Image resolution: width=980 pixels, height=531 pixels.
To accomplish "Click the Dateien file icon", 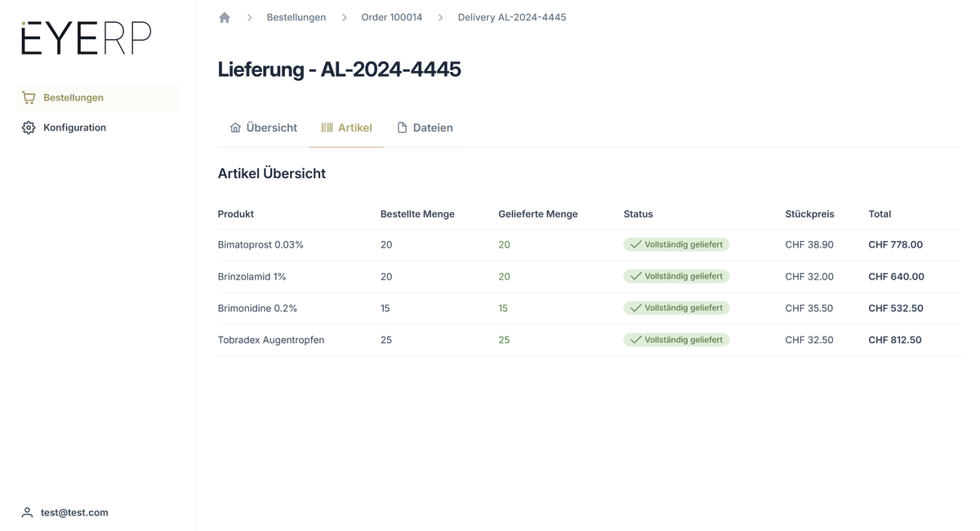I will (402, 128).
